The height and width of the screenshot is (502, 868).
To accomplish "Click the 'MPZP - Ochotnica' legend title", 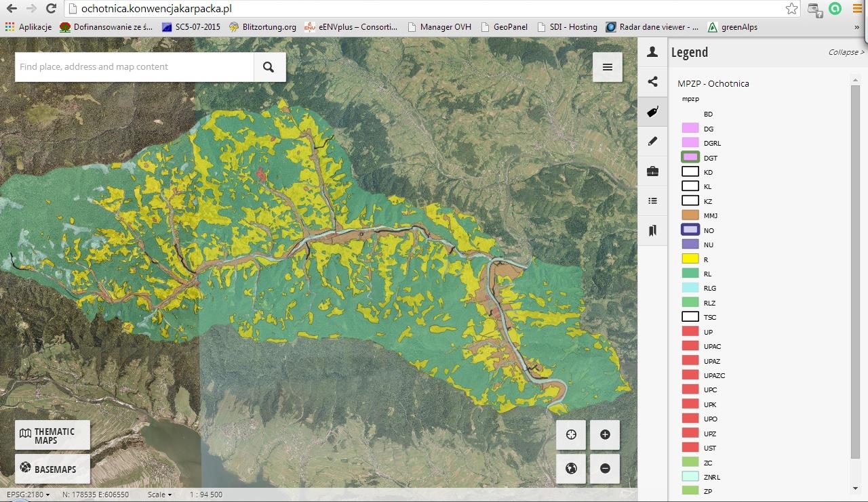I will pyautogui.click(x=713, y=83).
